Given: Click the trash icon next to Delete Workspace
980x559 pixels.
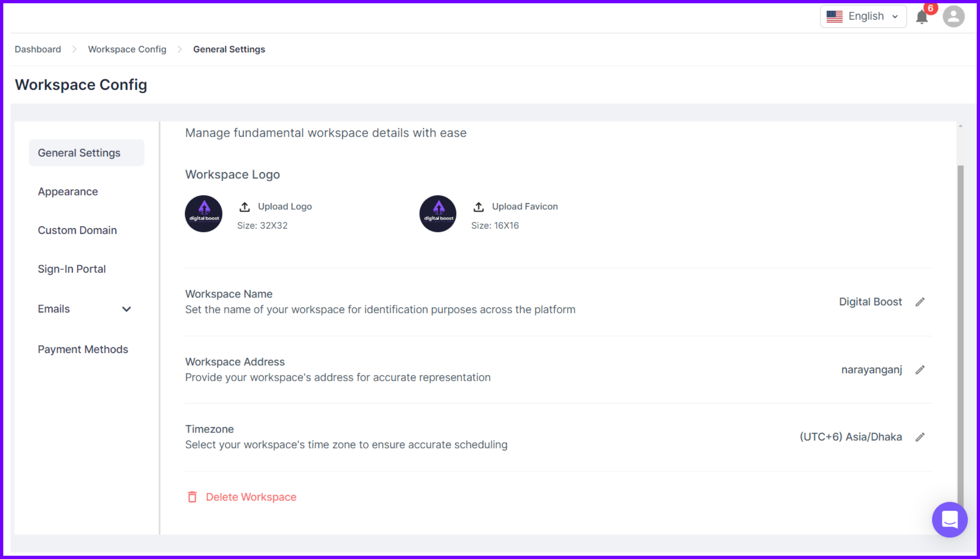Looking at the screenshot, I should [192, 497].
